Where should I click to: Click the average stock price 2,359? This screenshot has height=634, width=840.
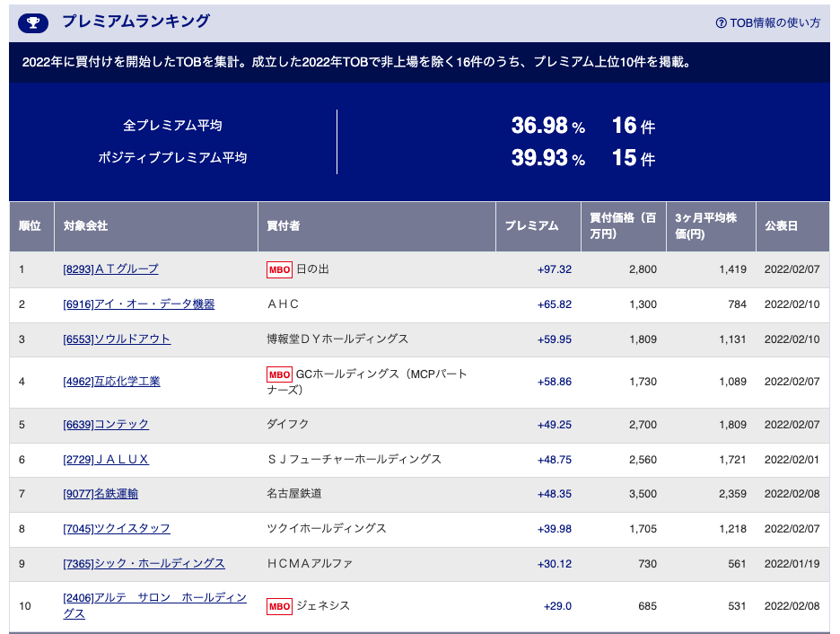click(732, 494)
